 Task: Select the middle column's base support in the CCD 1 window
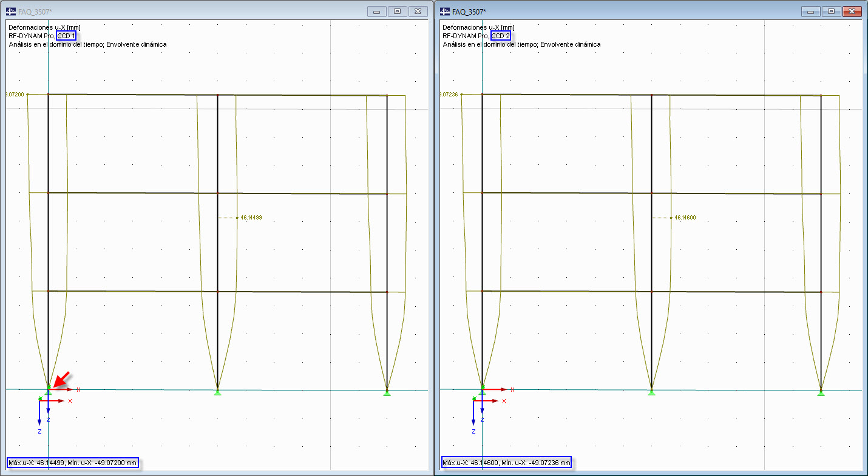coord(217,391)
